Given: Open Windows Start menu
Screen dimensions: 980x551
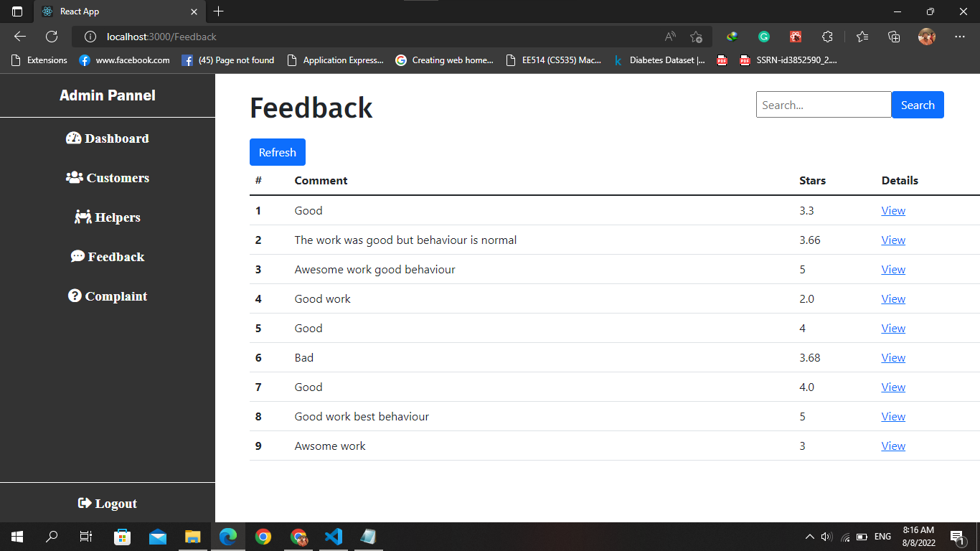Looking at the screenshot, I should (17, 537).
